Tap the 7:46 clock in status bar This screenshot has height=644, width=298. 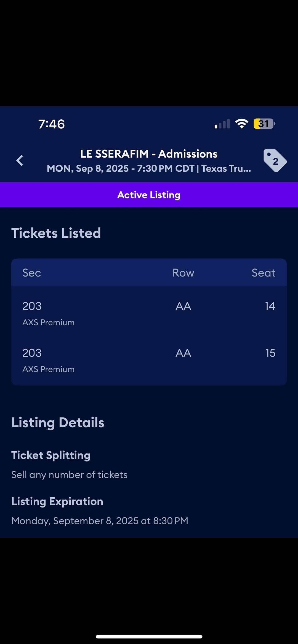(x=52, y=124)
